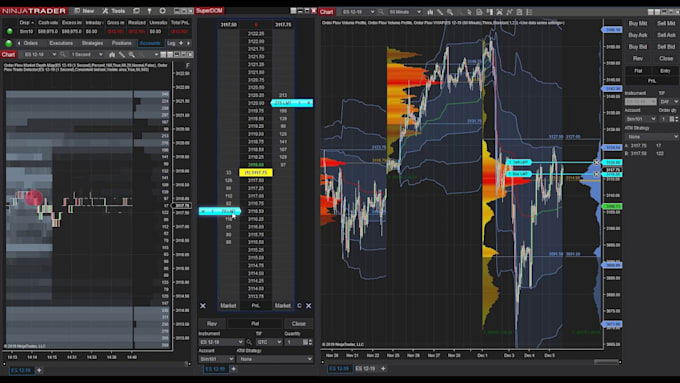Viewport: 680px width, 383px height.
Task: Switch to the second ES 12-19 tab under the right chart
Action: [x=365, y=369]
